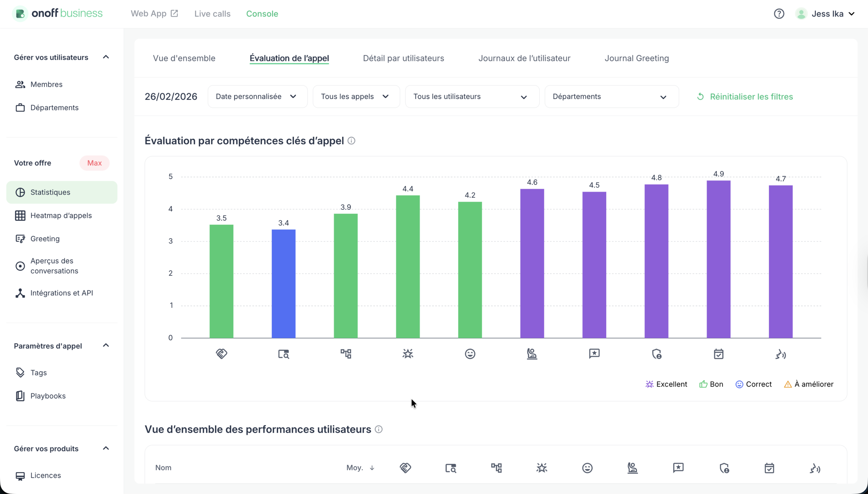Open the Tous les utilisateurs dropdown
This screenshot has height=494, width=868.
point(472,96)
